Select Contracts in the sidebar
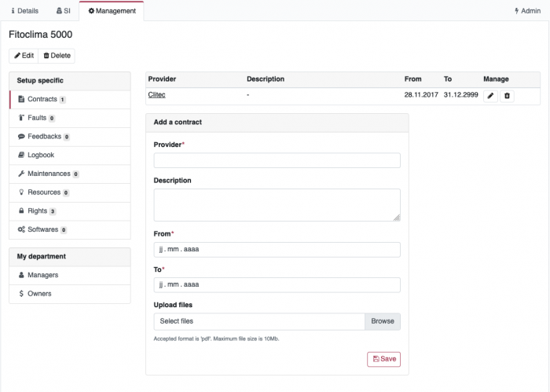The height and width of the screenshot is (392, 550). click(x=42, y=100)
